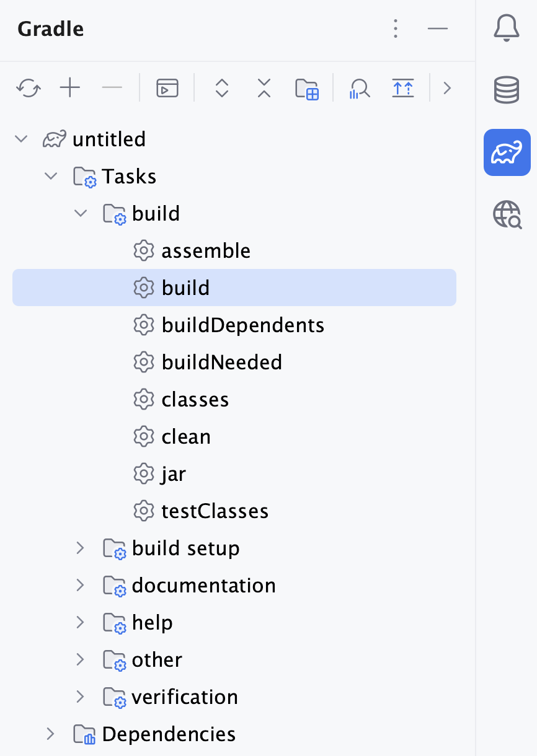This screenshot has height=756, width=537.
Task: Expand the Dependencies node
Action: tap(50, 734)
